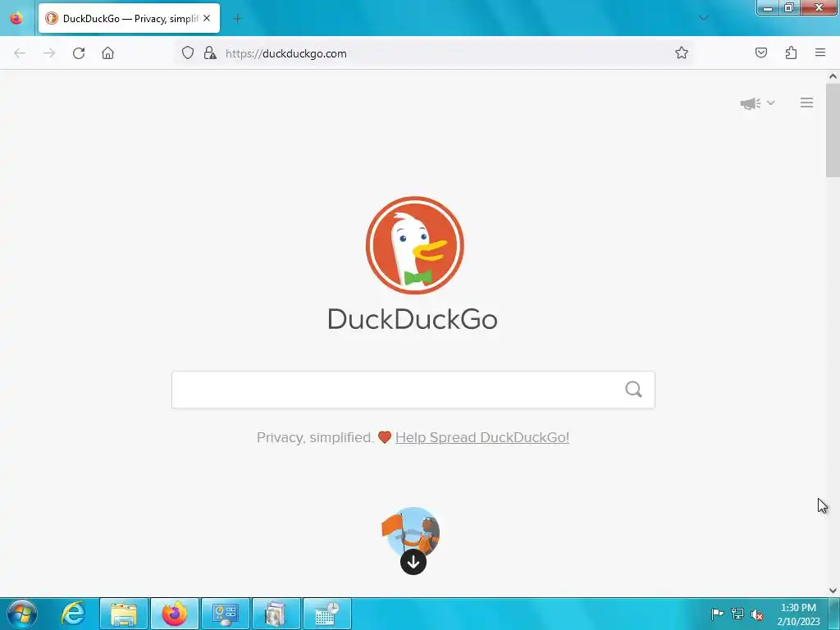Open the calendar-clock taskbar icon
Screen dimensions: 840x630
tap(327, 614)
